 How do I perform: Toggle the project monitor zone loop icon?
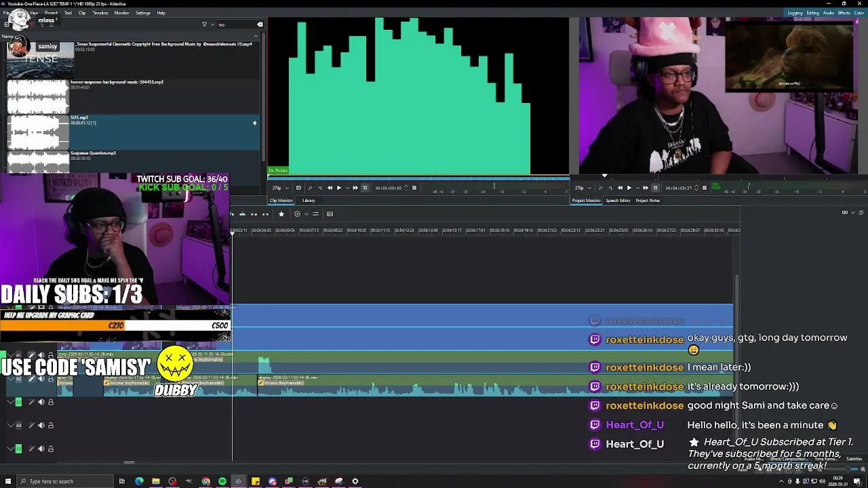[655, 188]
